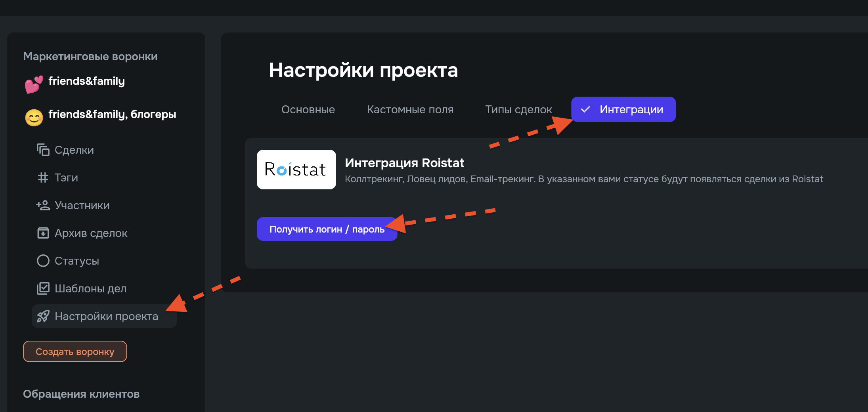This screenshot has height=412, width=868.
Task: Click the smiley emoji funnel icon
Action: (x=34, y=118)
